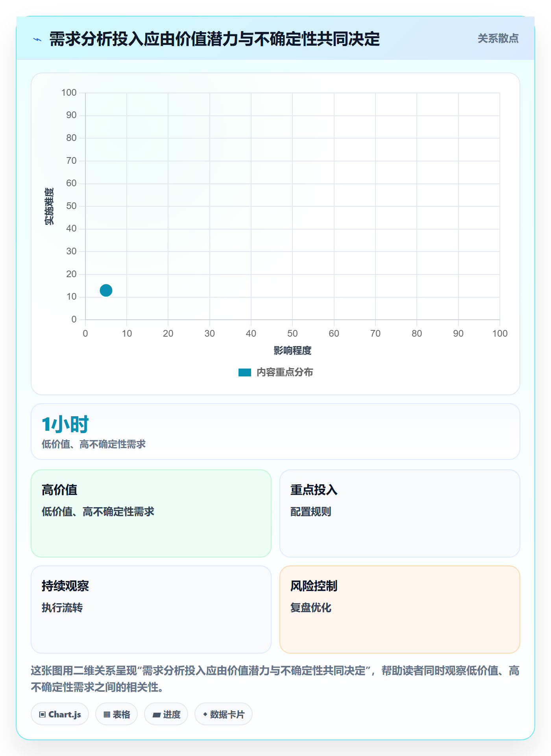551x756 pixels.
Task: Click the chart title 需求分析投入应由价值潜力与不确定性共同决定
Action: [x=214, y=39]
